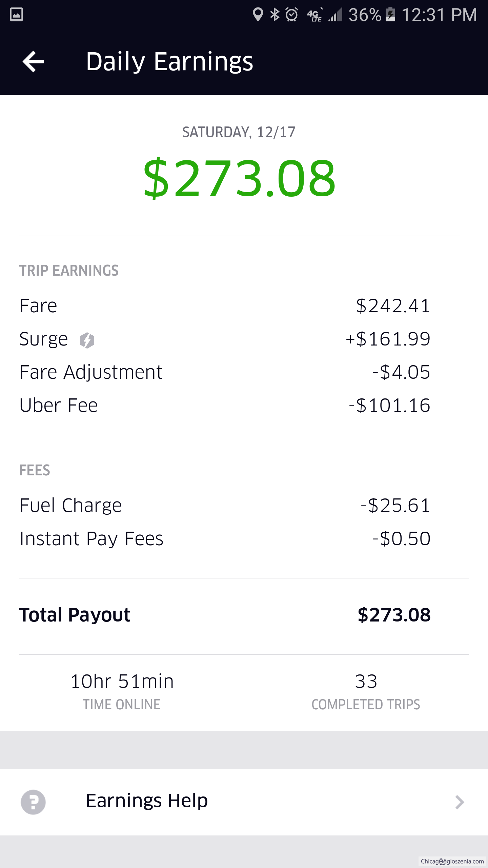This screenshot has height=868, width=488.
Task: Tap the image notification icon in status bar
Action: [x=16, y=15]
